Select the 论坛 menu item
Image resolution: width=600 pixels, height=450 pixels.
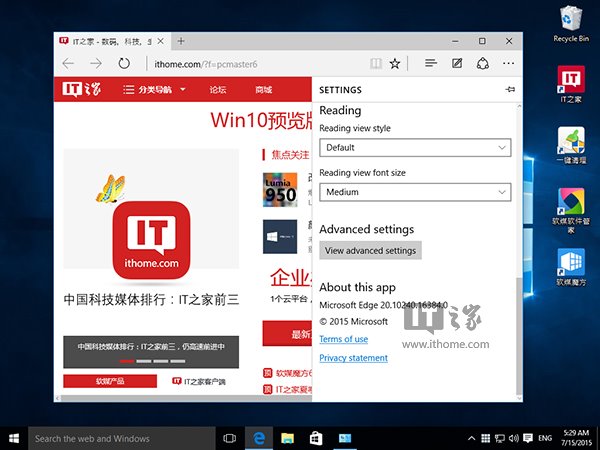point(218,90)
